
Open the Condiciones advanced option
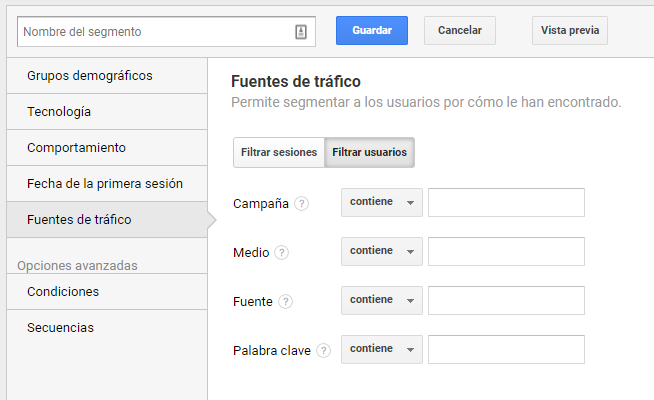[x=107, y=292]
